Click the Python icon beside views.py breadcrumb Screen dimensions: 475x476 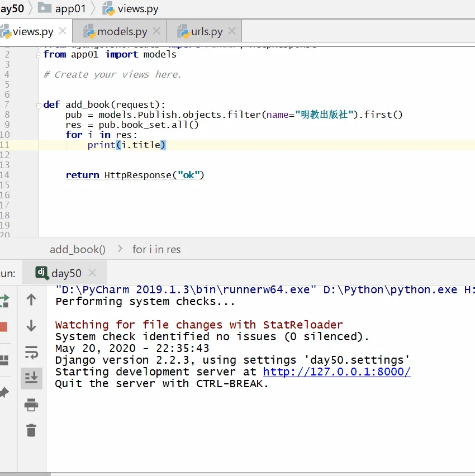(109, 9)
